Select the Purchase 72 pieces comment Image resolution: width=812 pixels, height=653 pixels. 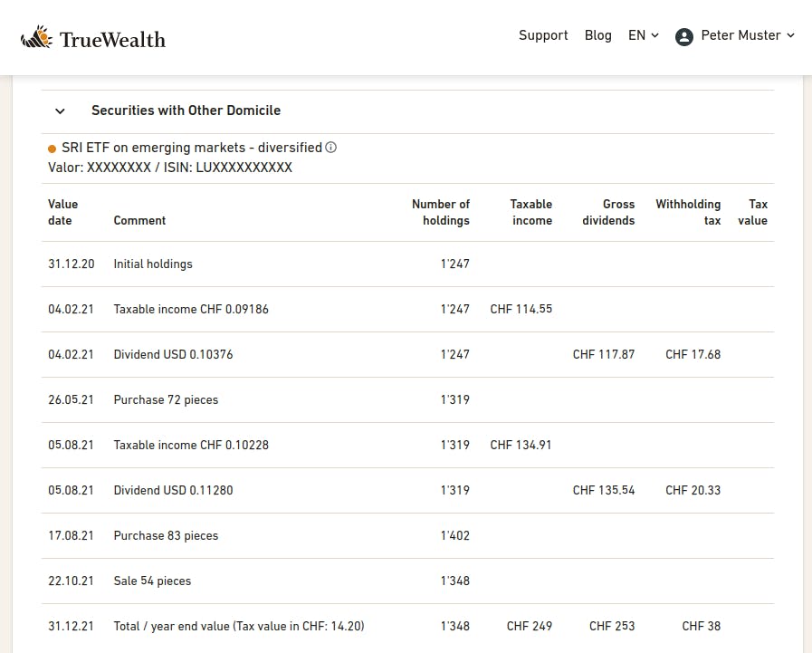click(166, 400)
